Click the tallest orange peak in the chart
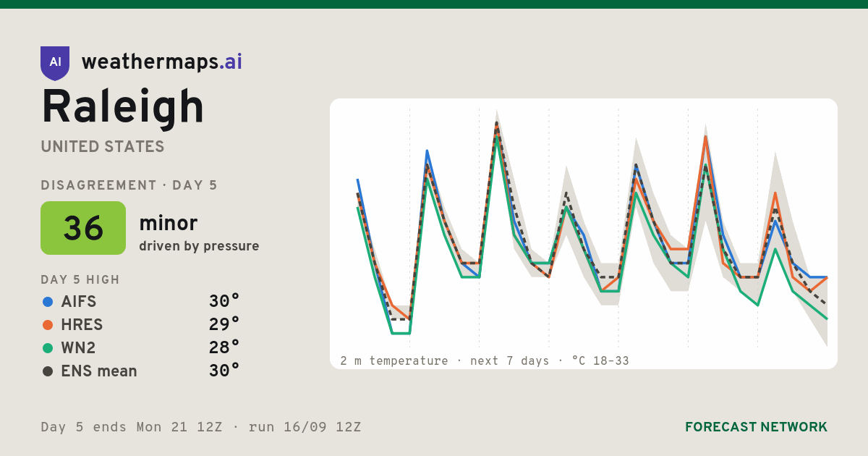Viewport: 868px width, 456px height. coord(496,123)
